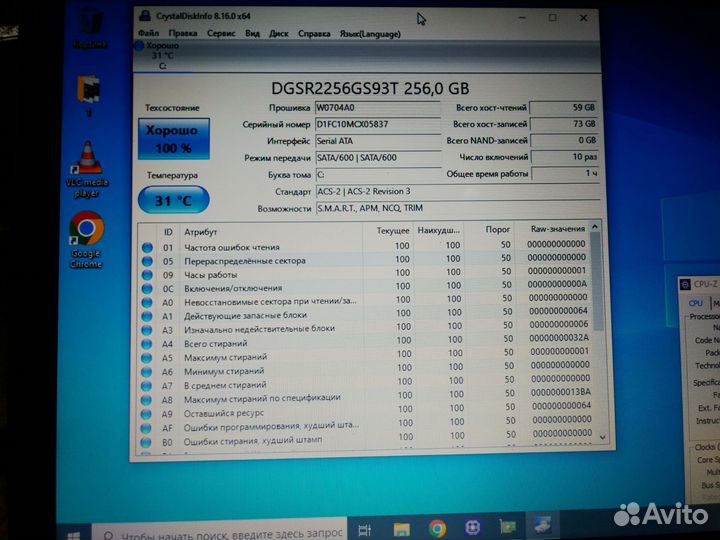This screenshot has height=540, width=720.
Task: Click status circle for A0 Невосстановимые сектора
Action: pyautogui.click(x=147, y=303)
